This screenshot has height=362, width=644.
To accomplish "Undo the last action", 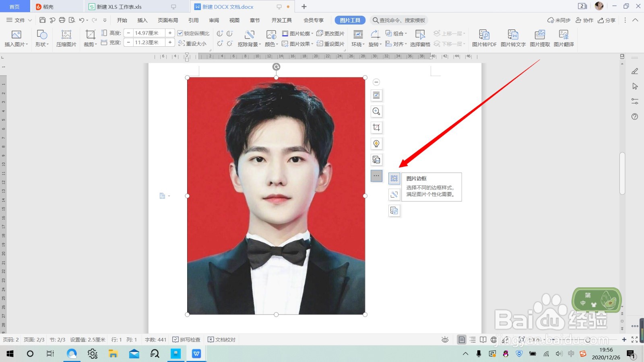I will (x=82, y=20).
